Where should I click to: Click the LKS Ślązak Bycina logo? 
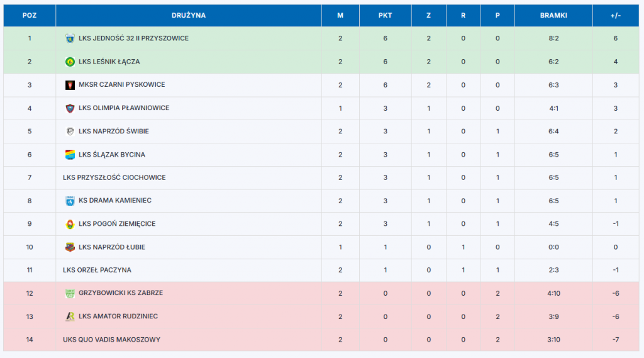[70, 155]
